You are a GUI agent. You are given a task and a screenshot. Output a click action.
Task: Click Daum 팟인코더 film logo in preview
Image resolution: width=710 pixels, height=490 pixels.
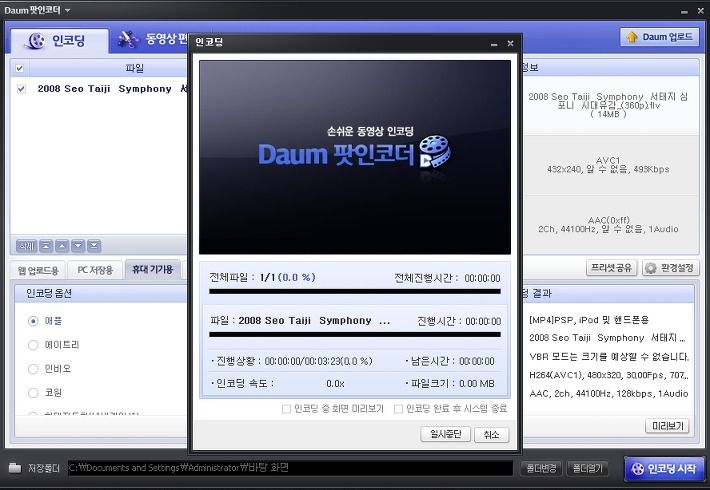pyautogui.click(x=435, y=151)
